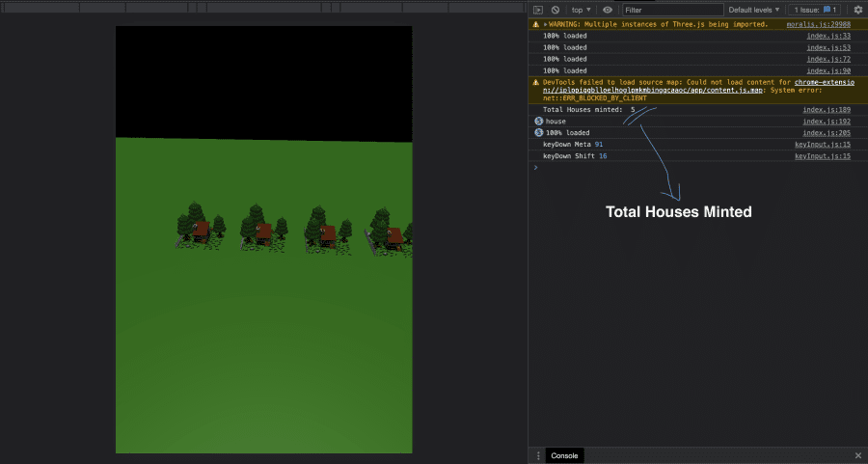Open console settings gear icon

[x=858, y=10]
